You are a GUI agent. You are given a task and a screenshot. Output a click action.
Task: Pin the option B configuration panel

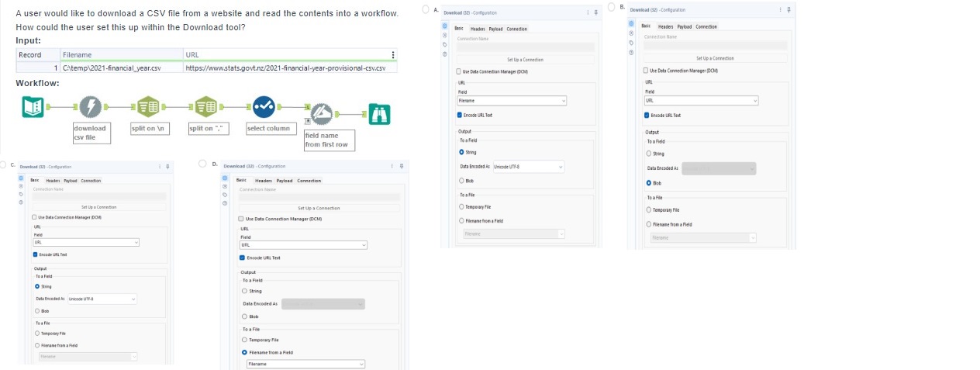(x=789, y=9)
